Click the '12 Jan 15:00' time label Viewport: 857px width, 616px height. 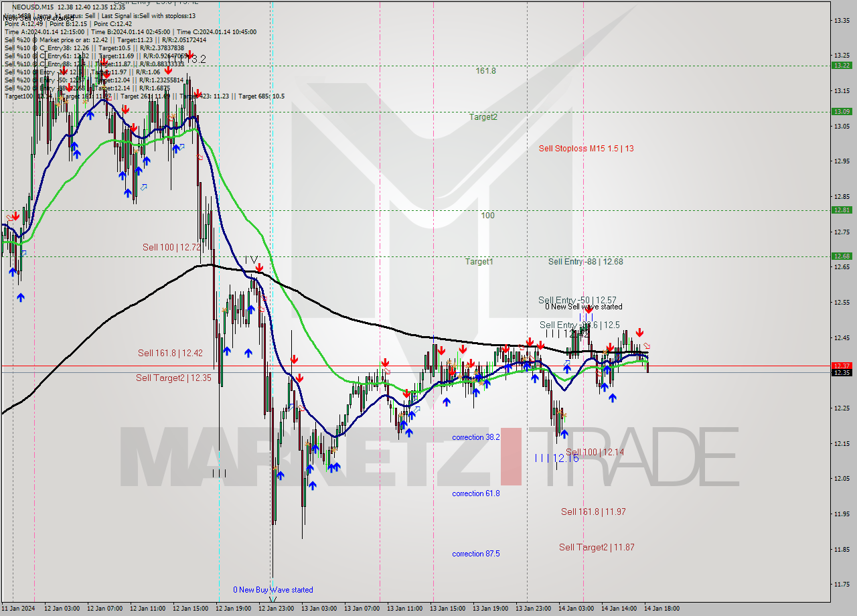(190, 609)
